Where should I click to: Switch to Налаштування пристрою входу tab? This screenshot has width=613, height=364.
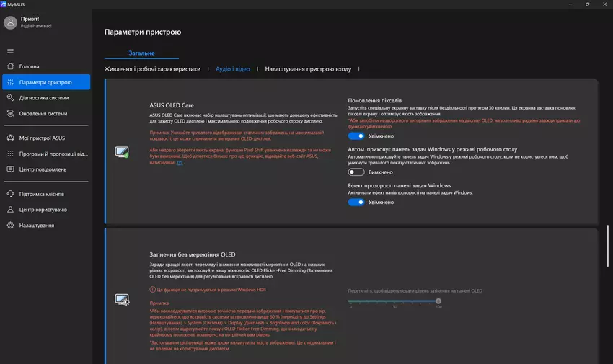click(x=308, y=69)
